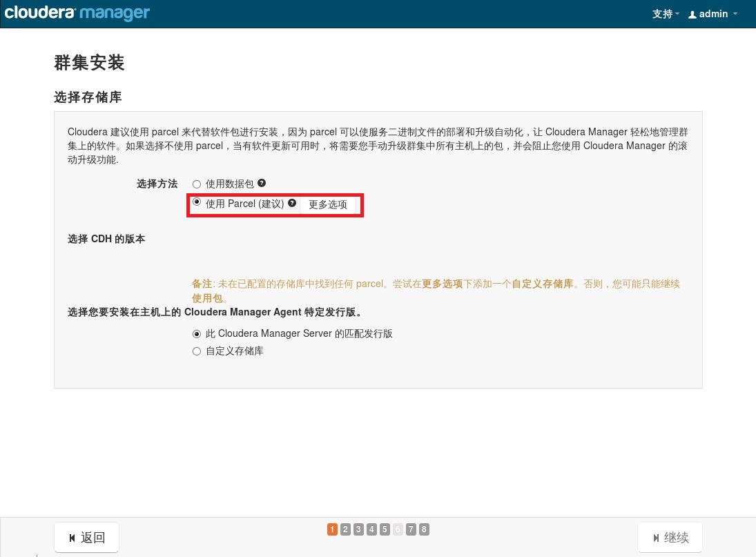756x557 pixels.
Task: Click the 选择存储库 section heading
Action: tap(88, 97)
